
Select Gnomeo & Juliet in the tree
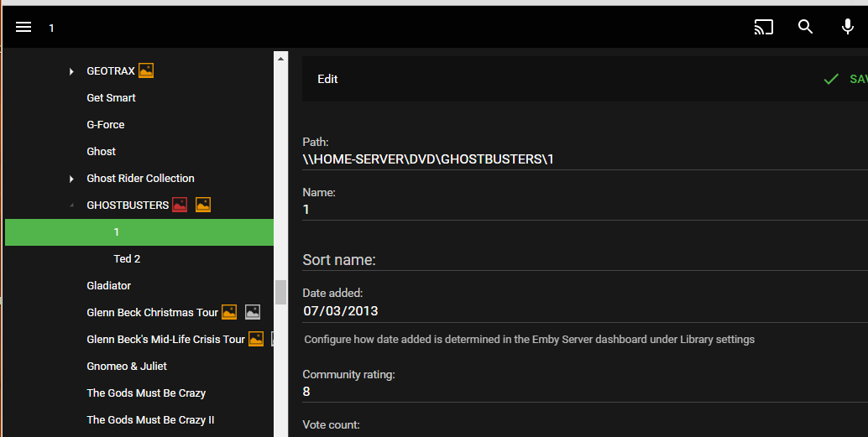click(x=127, y=366)
